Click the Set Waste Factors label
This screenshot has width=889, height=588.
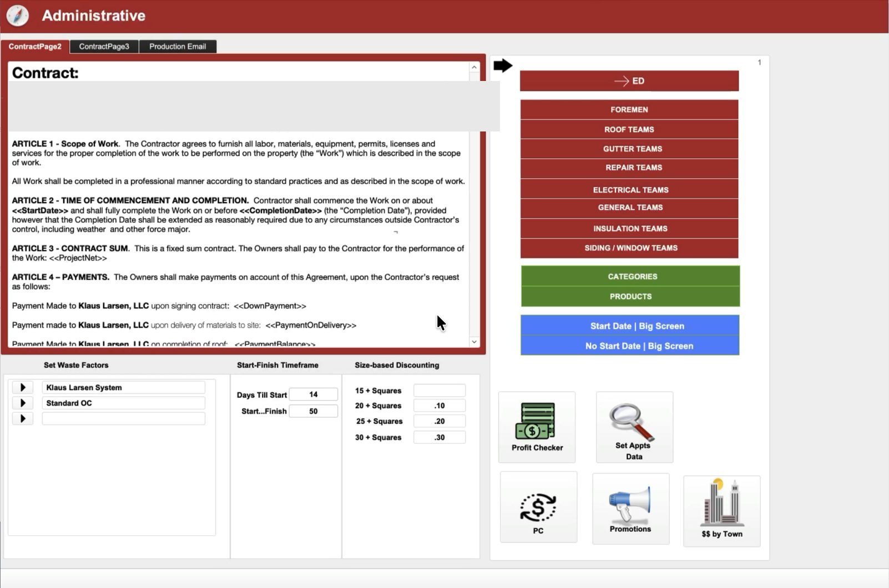pyautogui.click(x=76, y=365)
